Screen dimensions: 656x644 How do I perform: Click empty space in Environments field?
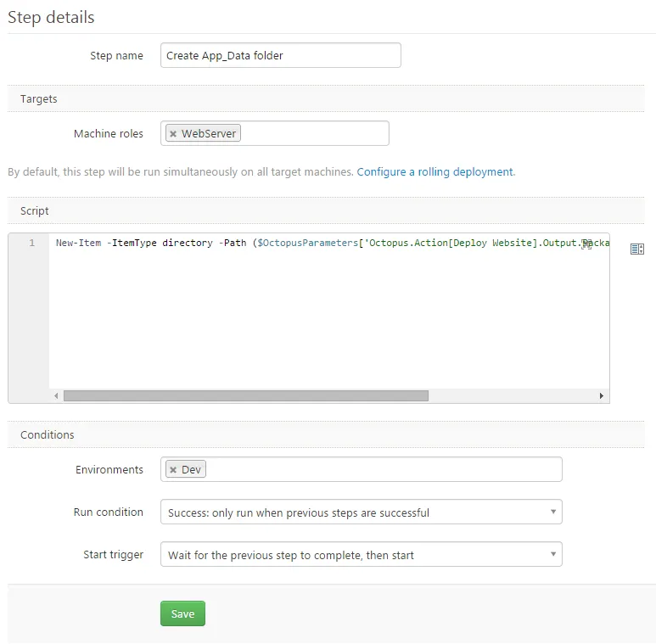[x=382, y=469]
